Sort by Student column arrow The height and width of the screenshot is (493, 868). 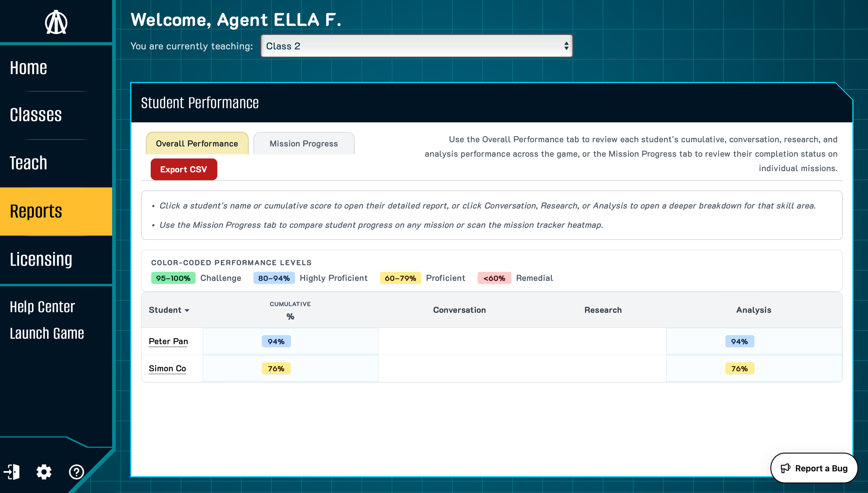[x=187, y=310]
